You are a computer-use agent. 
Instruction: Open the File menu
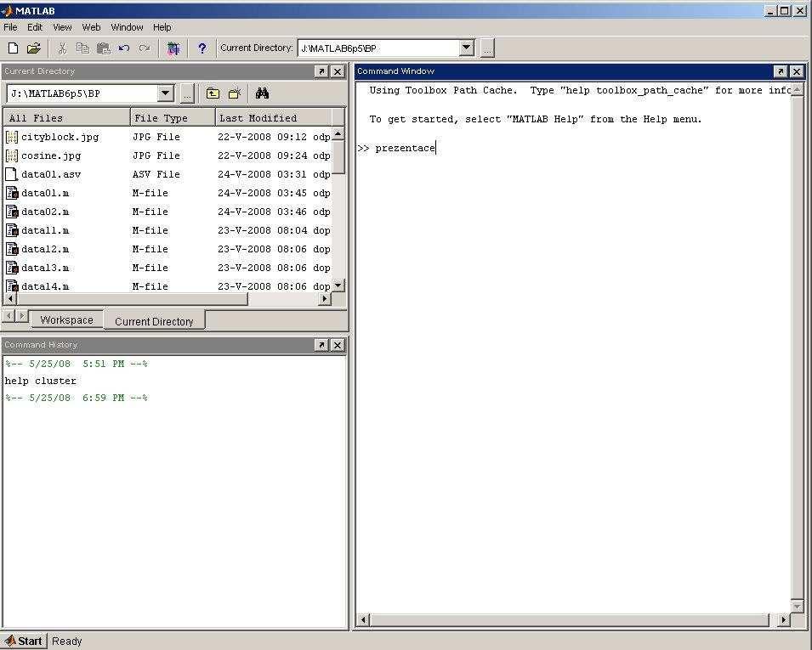[10, 27]
